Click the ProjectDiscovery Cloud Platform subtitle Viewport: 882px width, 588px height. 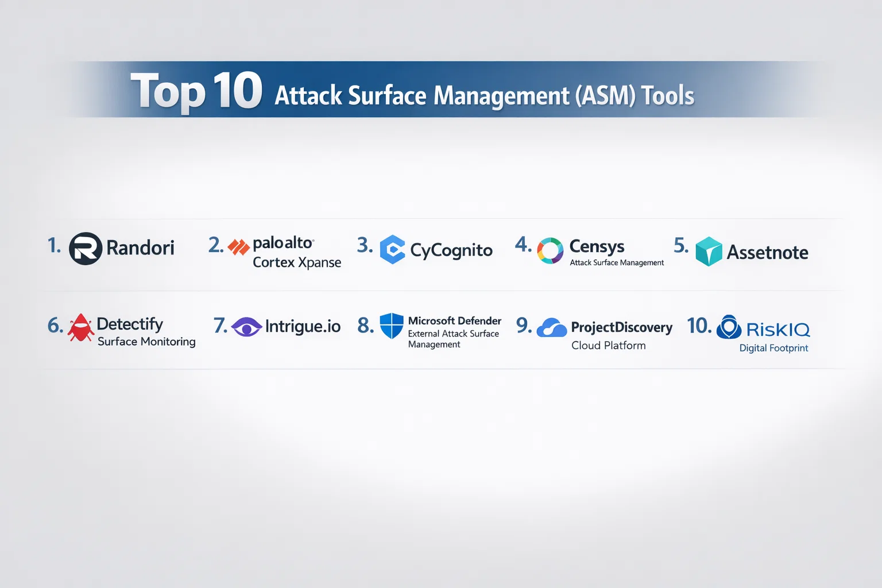tap(608, 346)
